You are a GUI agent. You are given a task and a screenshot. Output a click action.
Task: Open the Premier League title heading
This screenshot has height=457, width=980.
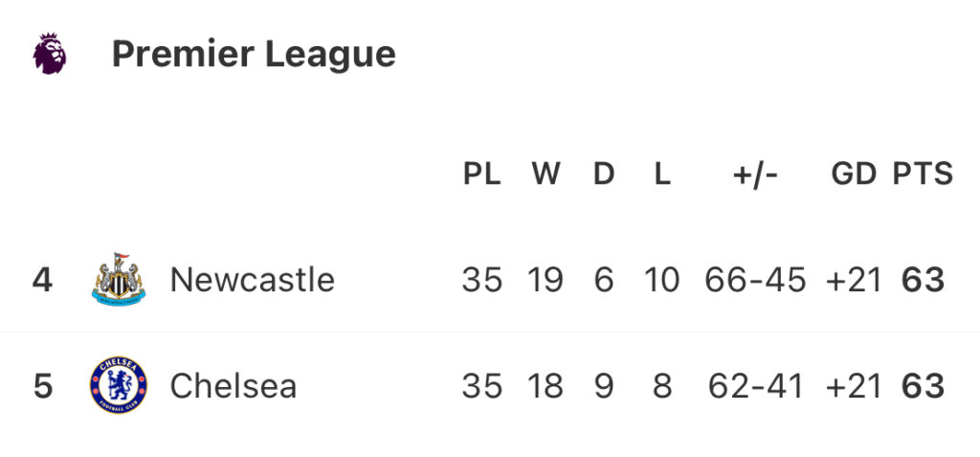point(254,55)
